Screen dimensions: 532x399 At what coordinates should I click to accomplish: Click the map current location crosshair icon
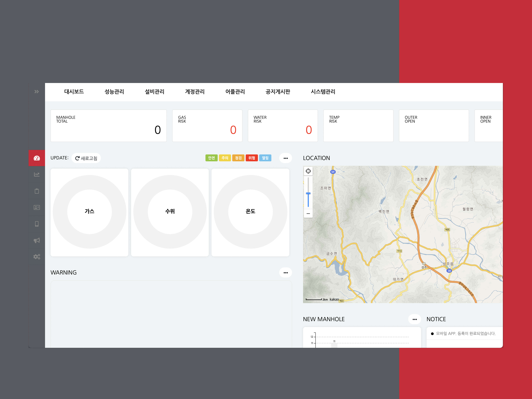click(308, 171)
